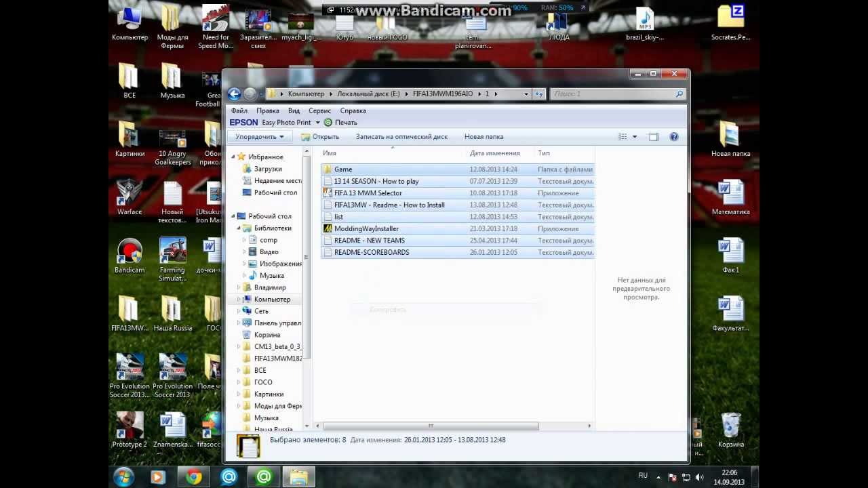Viewport: 868px width, 488px height.
Task: Open Корзина recycle bin on desktop
Action: (x=730, y=430)
